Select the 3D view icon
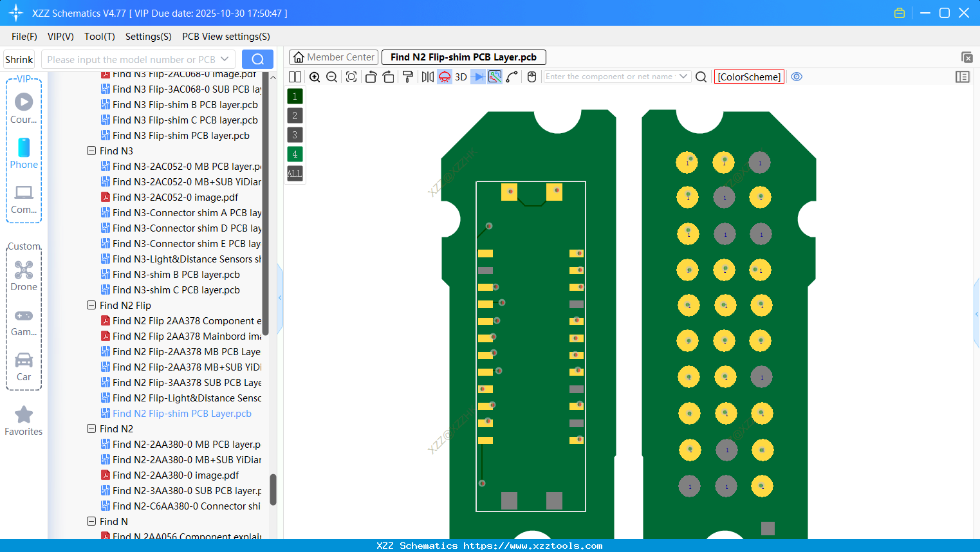The width and height of the screenshot is (980, 552). click(x=460, y=77)
